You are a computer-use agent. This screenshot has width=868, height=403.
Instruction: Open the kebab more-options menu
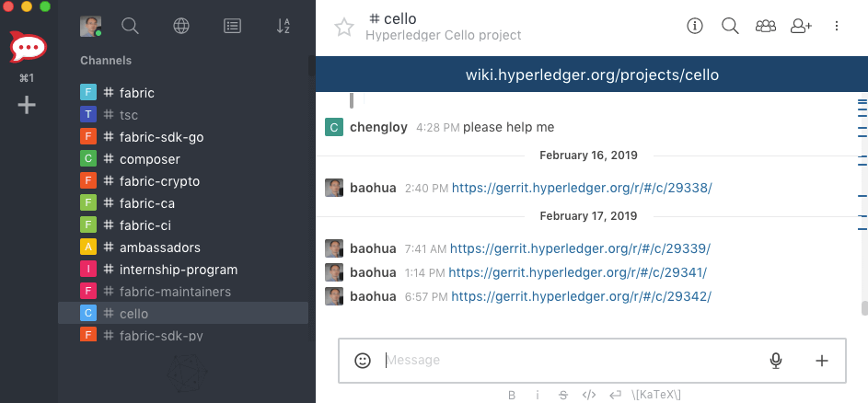pos(837,26)
